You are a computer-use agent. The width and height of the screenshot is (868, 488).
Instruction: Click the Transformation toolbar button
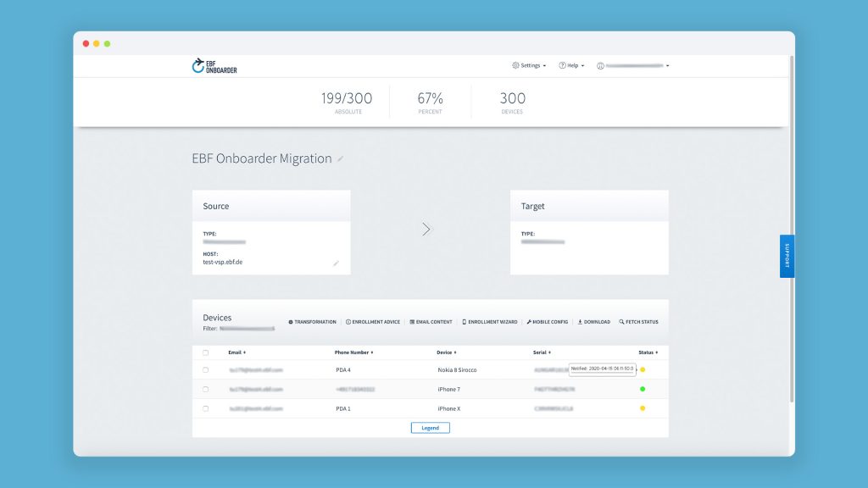(x=312, y=322)
